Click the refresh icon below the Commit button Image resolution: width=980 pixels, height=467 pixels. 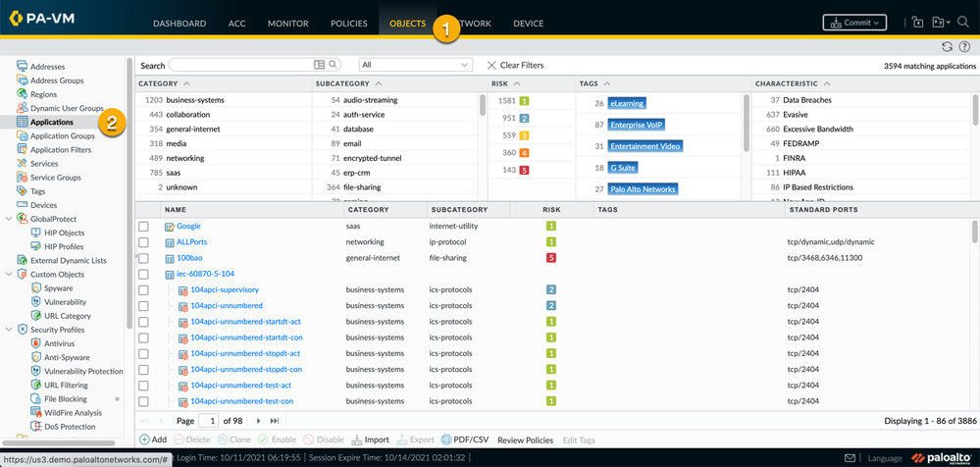point(947,47)
